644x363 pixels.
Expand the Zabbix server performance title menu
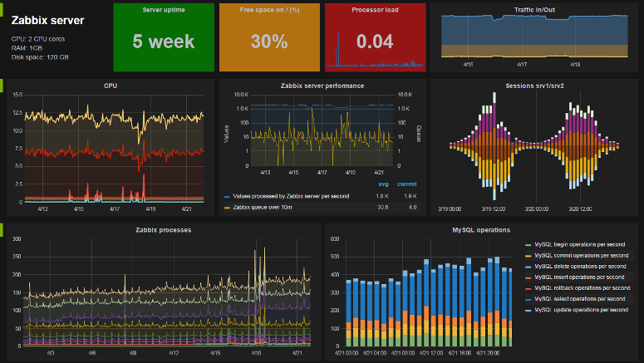pyautogui.click(x=322, y=85)
